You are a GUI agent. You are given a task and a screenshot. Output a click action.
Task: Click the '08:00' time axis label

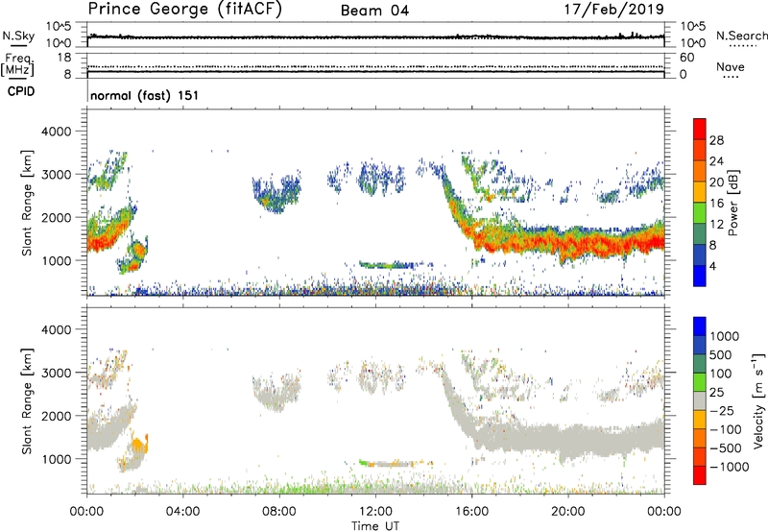[279, 512]
